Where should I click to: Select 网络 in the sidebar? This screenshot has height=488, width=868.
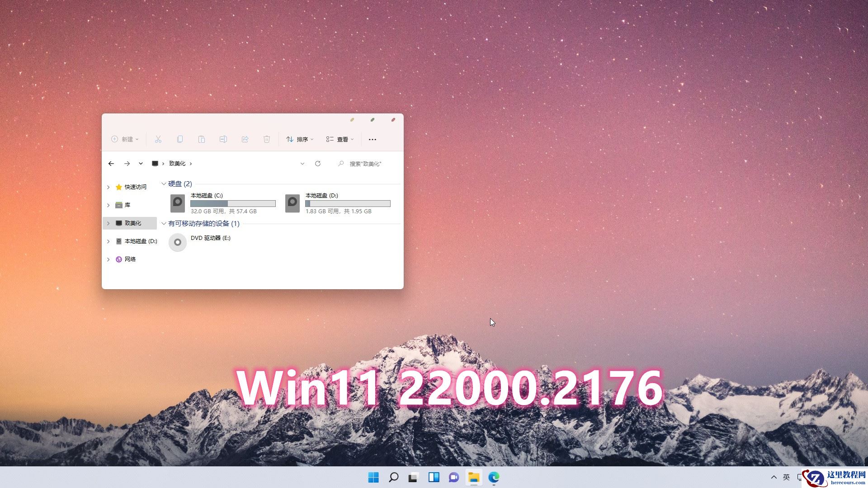point(130,259)
